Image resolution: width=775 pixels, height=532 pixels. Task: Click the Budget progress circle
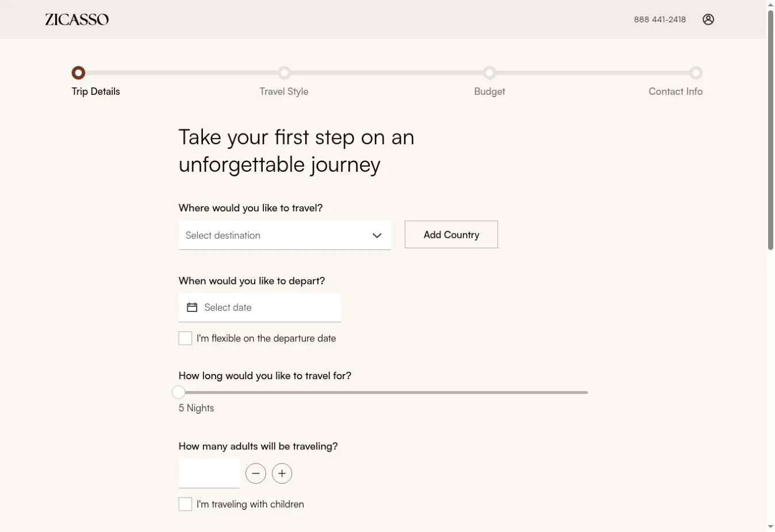(489, 73)
